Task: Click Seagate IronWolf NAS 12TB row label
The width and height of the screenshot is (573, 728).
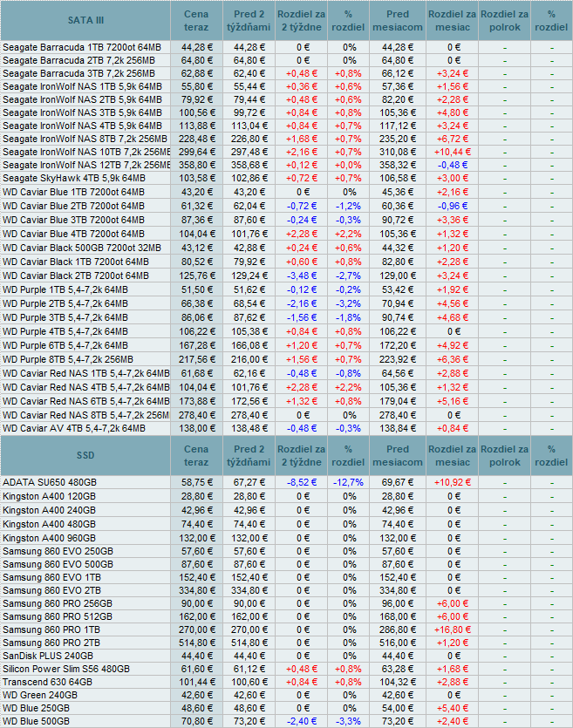Action: 86,165
